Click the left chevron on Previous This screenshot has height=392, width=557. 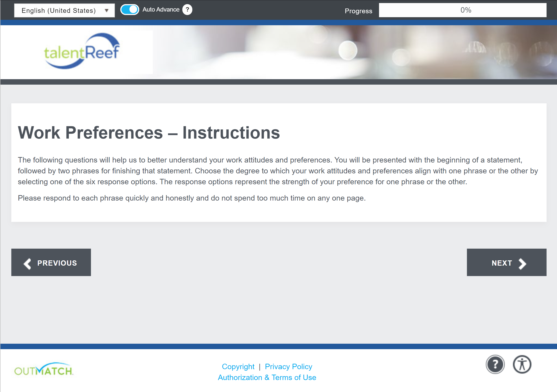point(27,263)
